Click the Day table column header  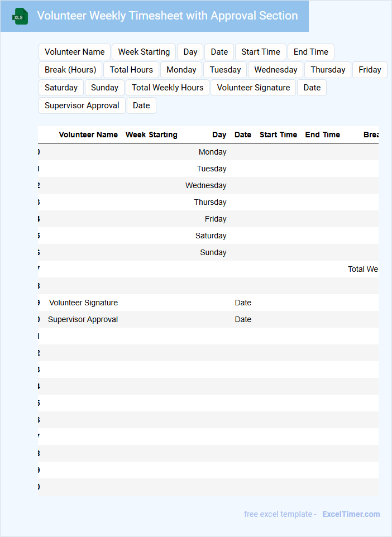219,135
